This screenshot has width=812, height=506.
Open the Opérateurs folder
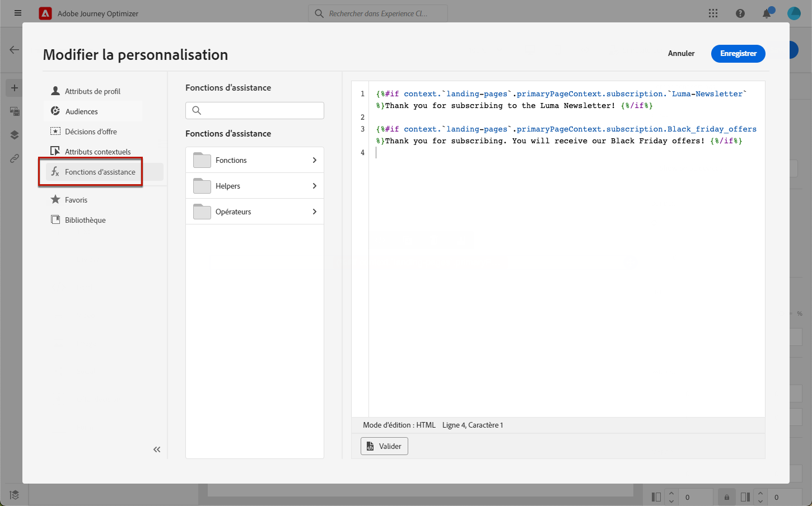coord(255,212)
